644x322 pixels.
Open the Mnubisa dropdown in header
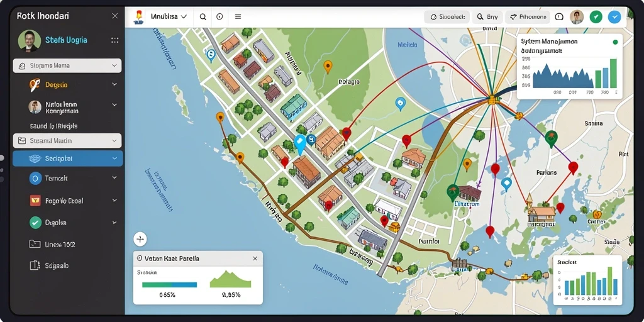[169, 17]
